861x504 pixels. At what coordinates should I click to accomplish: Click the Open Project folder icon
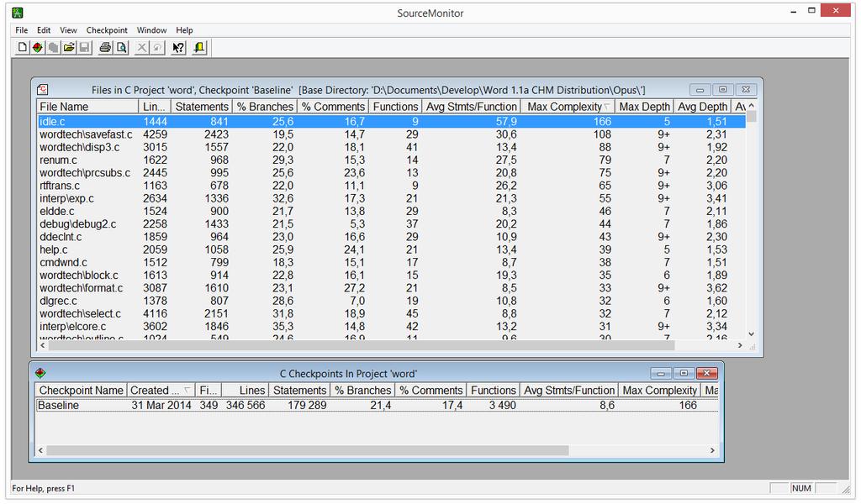[x=69, y=48]
